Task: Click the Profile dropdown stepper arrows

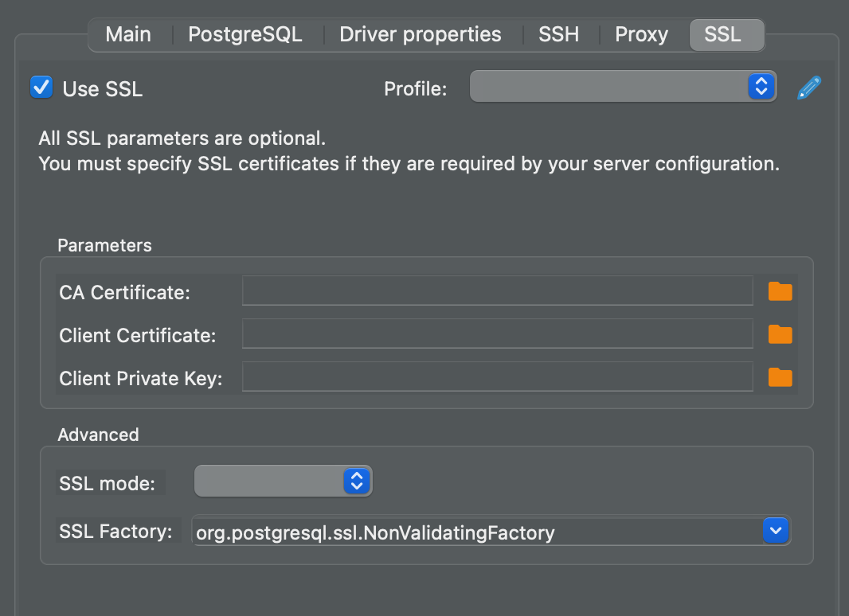Action: (761, 86)
